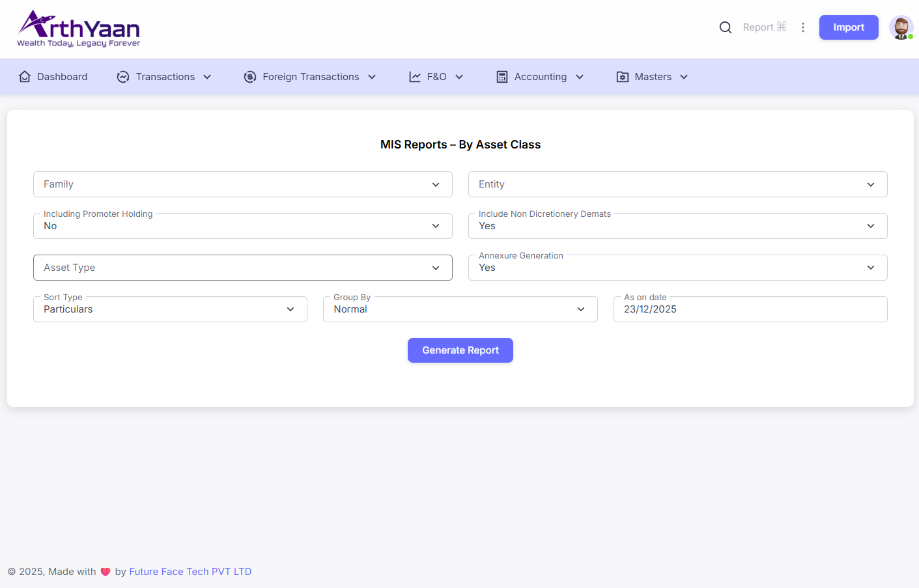Open the Group By dropdown
919x588 pixels.
pyautogui.click(x=460, y=309)
